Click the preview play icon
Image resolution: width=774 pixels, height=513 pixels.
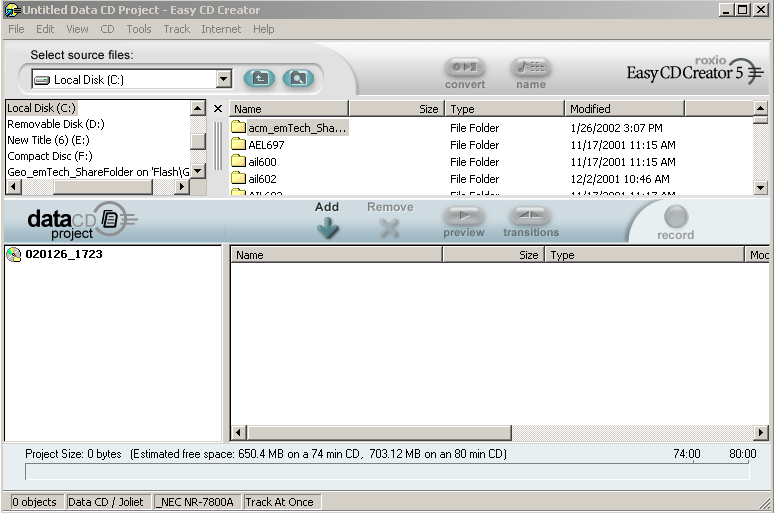464,215
